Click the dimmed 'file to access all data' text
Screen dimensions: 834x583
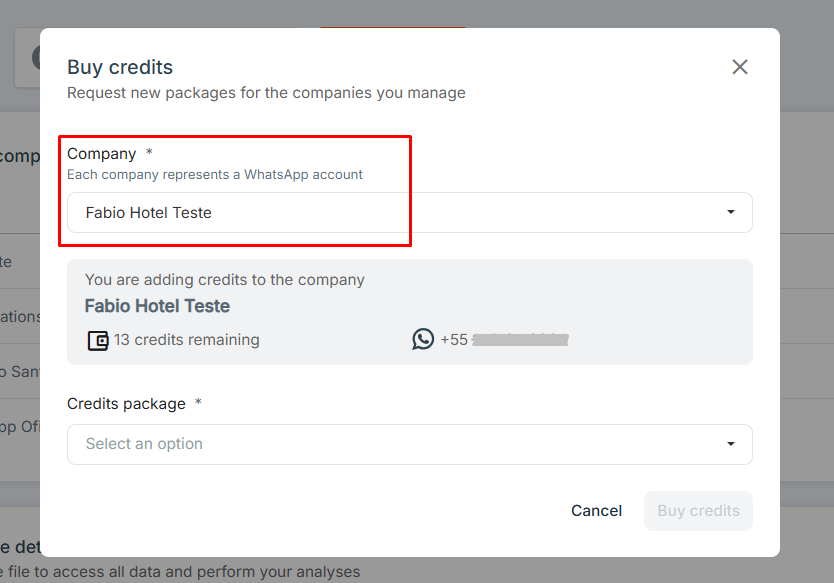[x=184, y=572]
